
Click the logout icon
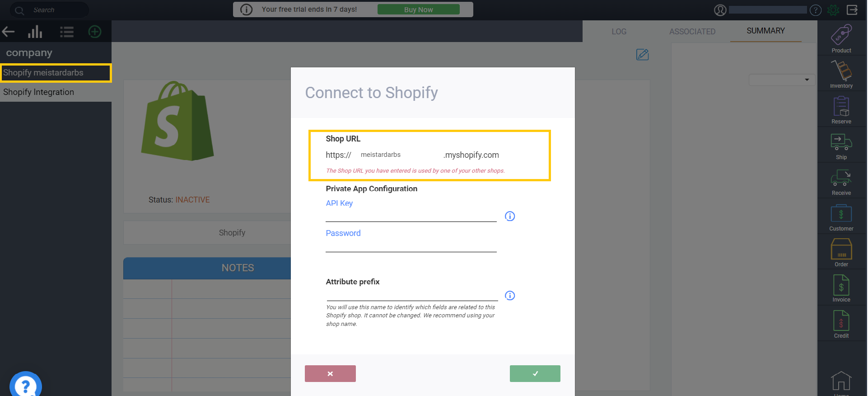[852, 9]
